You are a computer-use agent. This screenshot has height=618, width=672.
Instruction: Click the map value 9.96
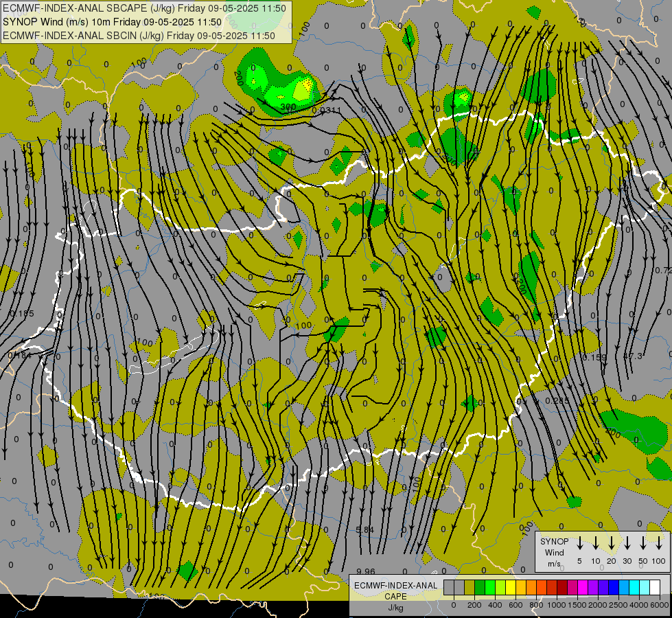(366, 571)
